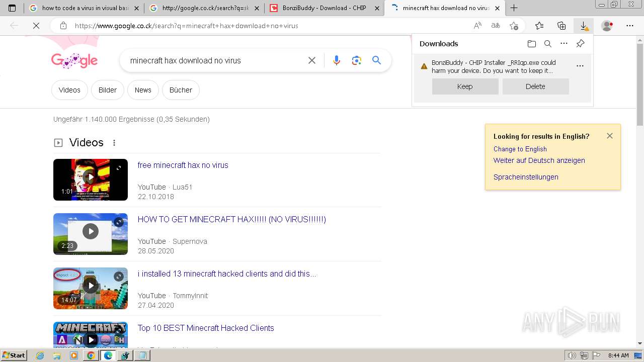Open 'i installed 13 minecraft hacked clients' result

click(x=227, y=274)
